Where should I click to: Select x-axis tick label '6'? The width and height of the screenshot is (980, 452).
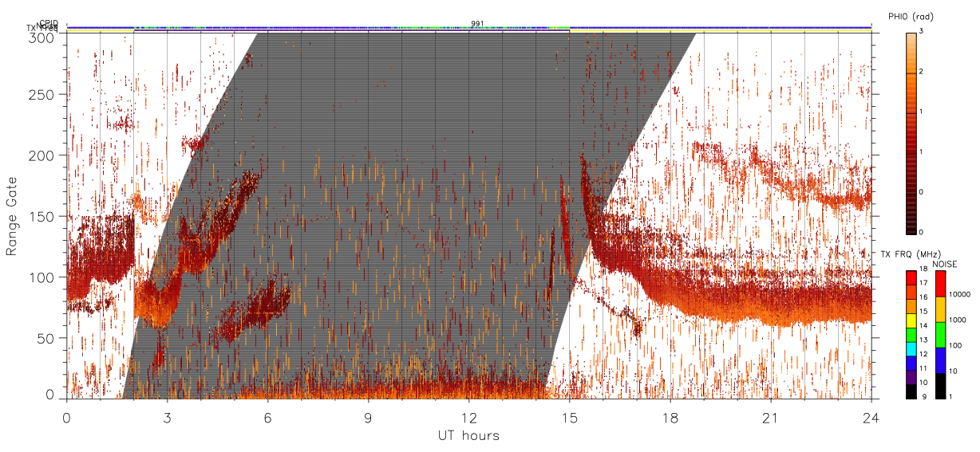(x=268, y=417)
